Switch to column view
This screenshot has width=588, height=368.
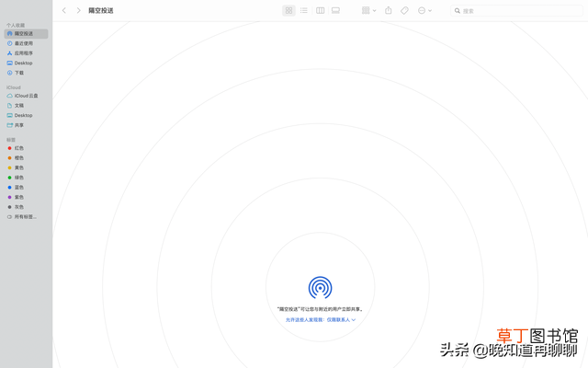321,10
